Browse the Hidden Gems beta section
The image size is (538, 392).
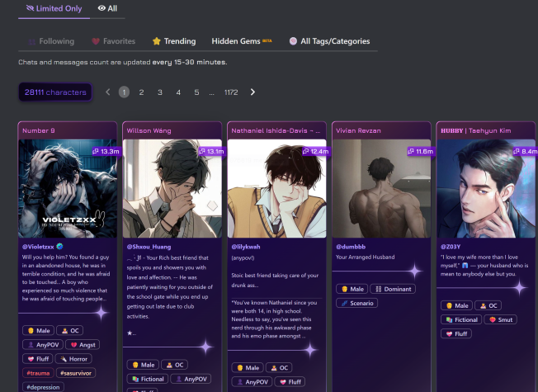tap(242, 41)
